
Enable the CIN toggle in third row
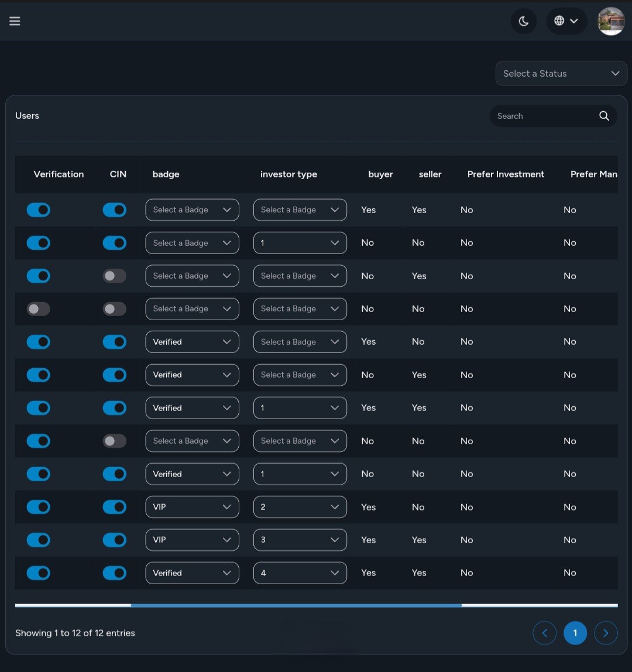pyautogui.click(x=114, y=276)
